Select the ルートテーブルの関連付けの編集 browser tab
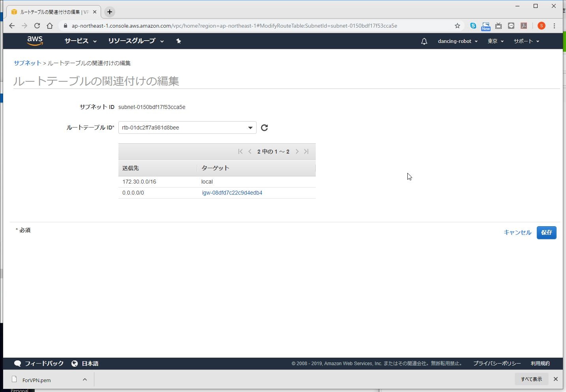 54,12
